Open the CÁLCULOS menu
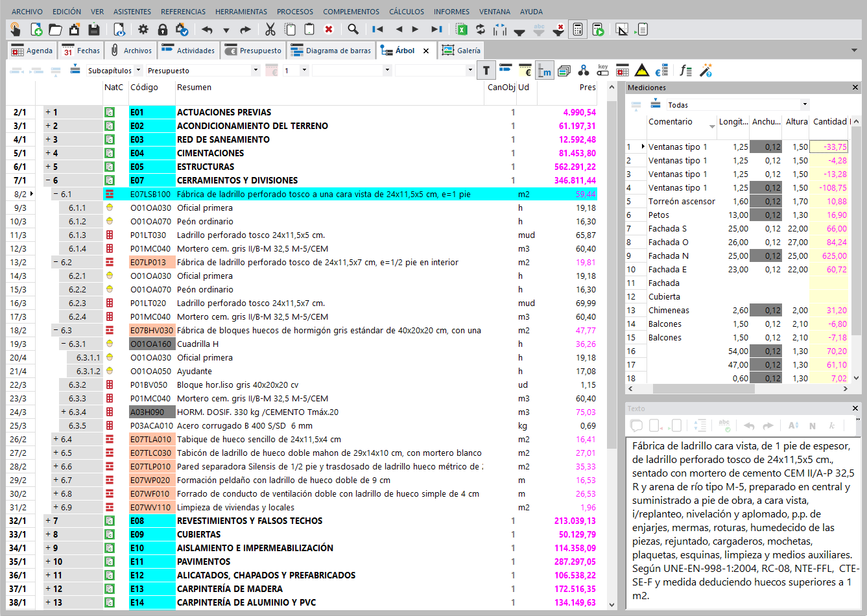The height and width of the screenshot is (616, 867). pos(407,12)
